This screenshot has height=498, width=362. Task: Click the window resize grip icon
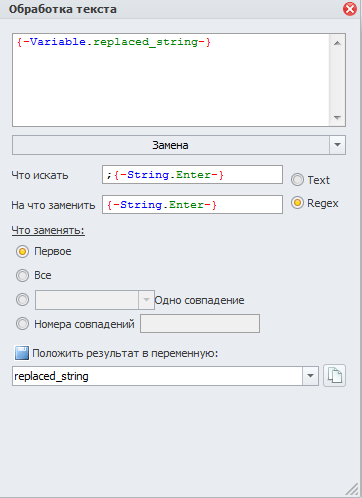tap(352, 489)
